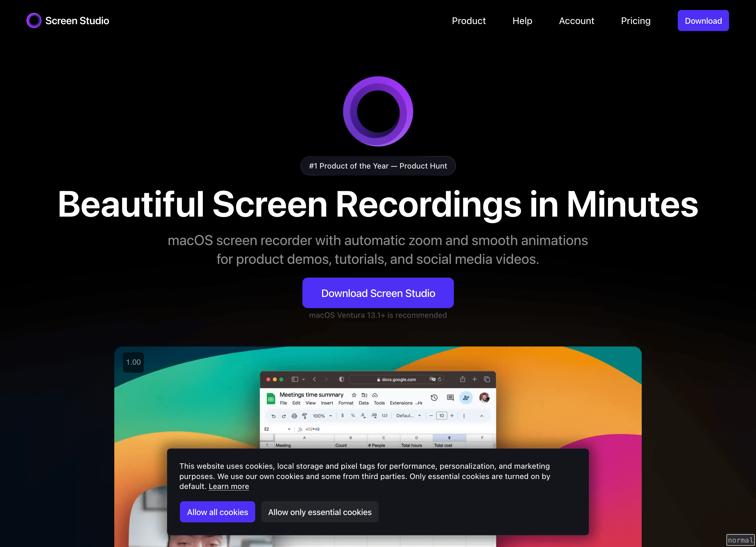Click the large purple ring hero logo
The width and height of the screenshot is (756, 547).
coord(378,111)
